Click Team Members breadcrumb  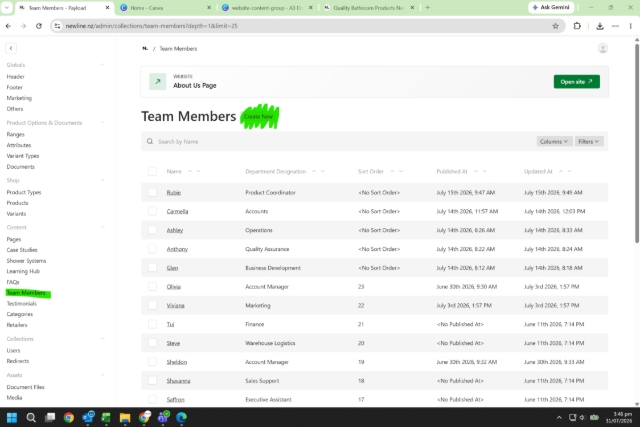[178, 49]
